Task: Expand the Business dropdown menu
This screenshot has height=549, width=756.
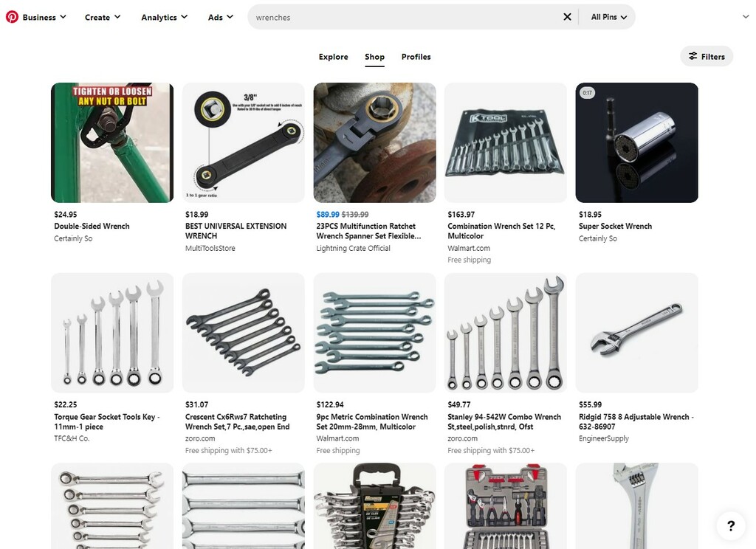Action: click(x=44, y=18)
